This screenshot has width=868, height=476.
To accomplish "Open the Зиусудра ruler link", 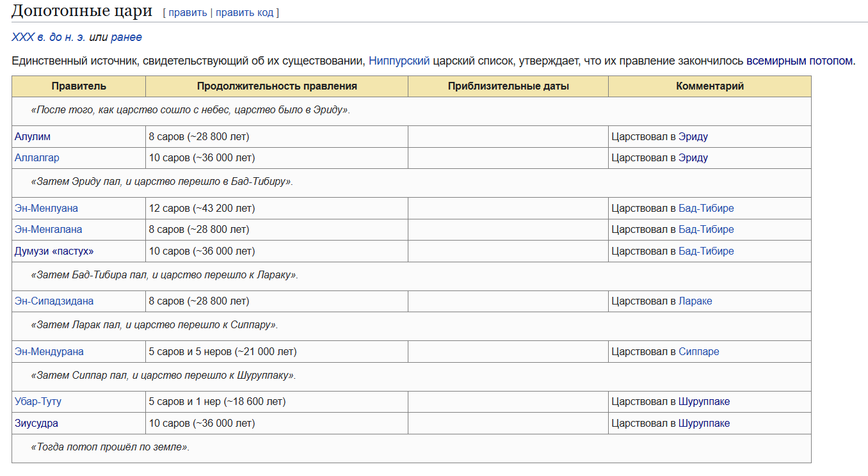I will [x=36, y=423].
